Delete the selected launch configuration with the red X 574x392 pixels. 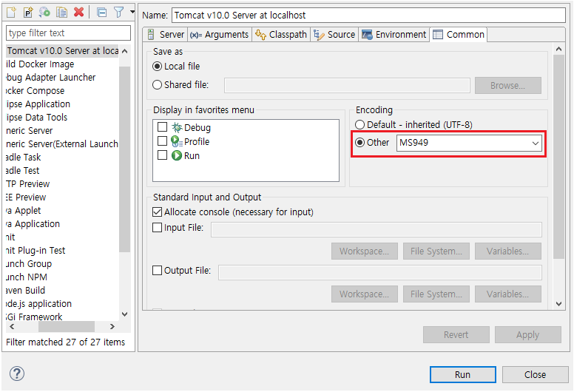click(78, 13)
